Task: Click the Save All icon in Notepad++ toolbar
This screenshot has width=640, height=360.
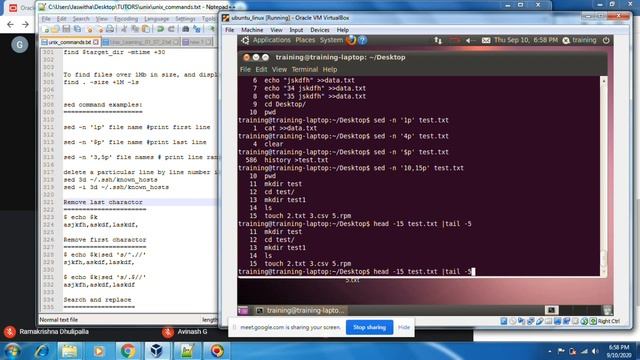Action: 77,29
